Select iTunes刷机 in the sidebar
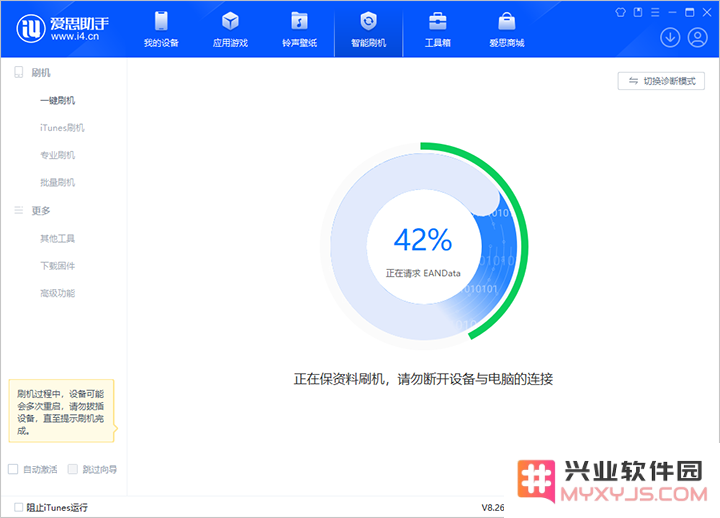The width and height of the screenshot is (720, 518). 62,128
